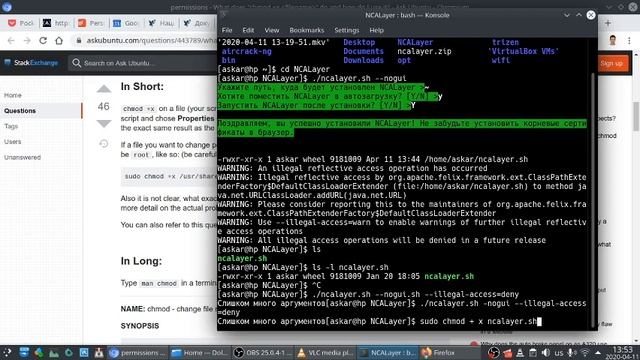Open the Konsole Bookmarks menu
The height and width of the screenshot is (360, 640).
(x=307, y=30)
